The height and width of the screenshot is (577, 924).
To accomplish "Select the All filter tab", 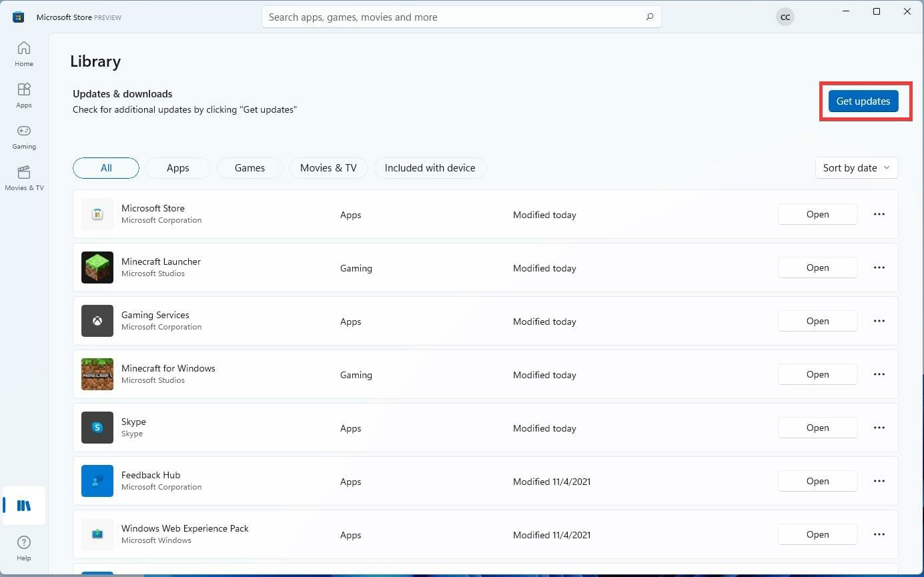I will point(106,168).
